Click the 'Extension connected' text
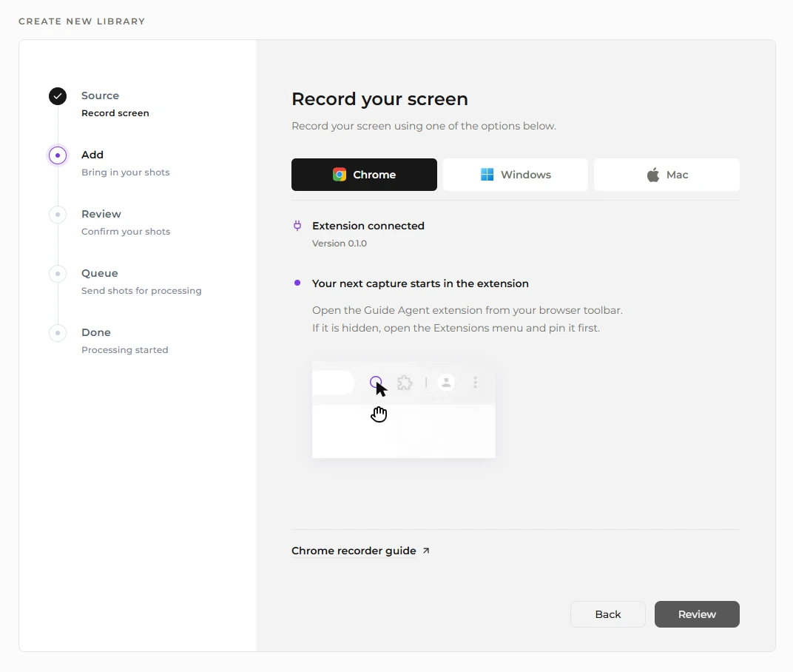This screenshot has width=793, height=672. point(368,226)
